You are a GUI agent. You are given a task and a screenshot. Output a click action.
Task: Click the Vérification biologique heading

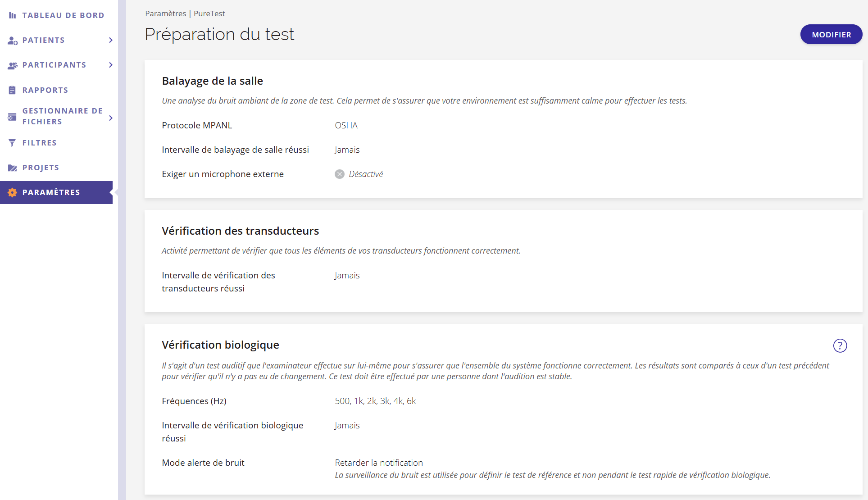[x=220, y=345]
